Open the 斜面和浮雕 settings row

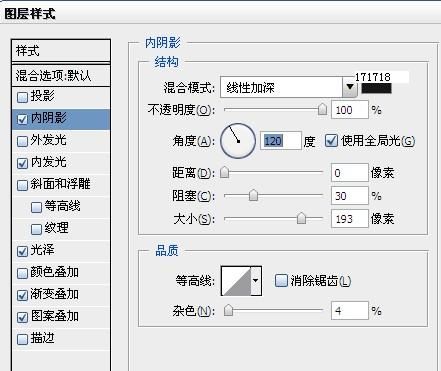(x=61, y=185)
